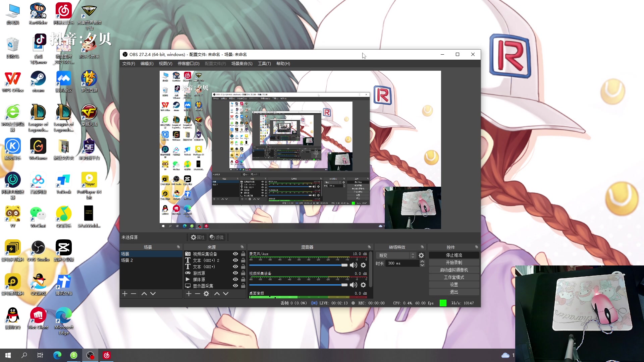Adjust the 麦克风/Aux volume slider
Image resolution: width=644 pixels, height=362 pixels.
coord(298,265)
